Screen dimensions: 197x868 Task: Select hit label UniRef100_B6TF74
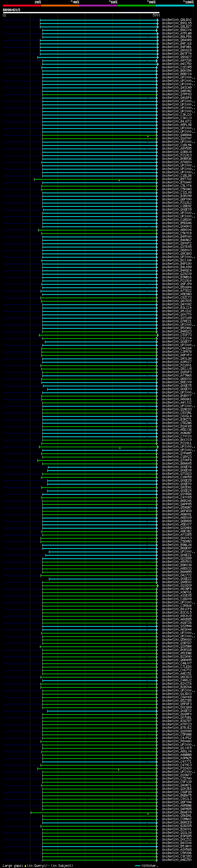pos(176,54)
